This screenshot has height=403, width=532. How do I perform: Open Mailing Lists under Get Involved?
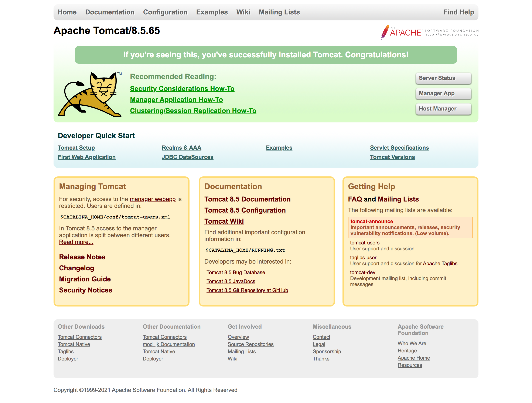coord(242,351)
